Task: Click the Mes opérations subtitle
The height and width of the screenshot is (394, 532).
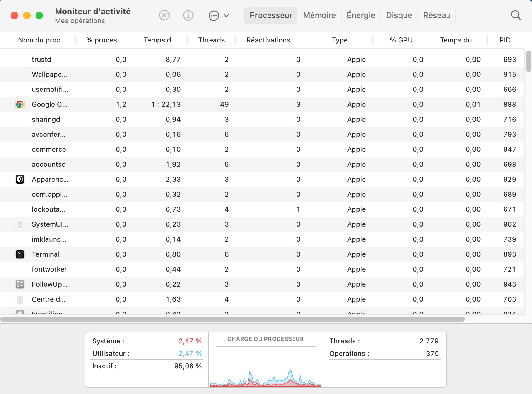Action: 80,21
